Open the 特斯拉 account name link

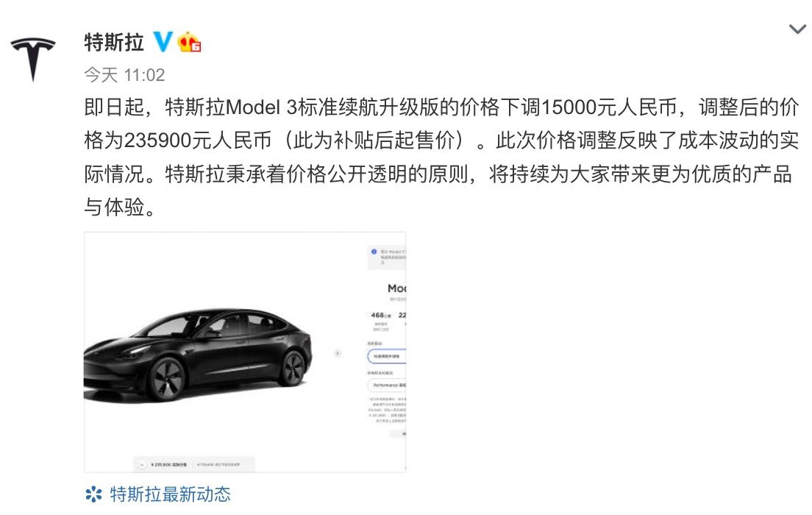114,41
